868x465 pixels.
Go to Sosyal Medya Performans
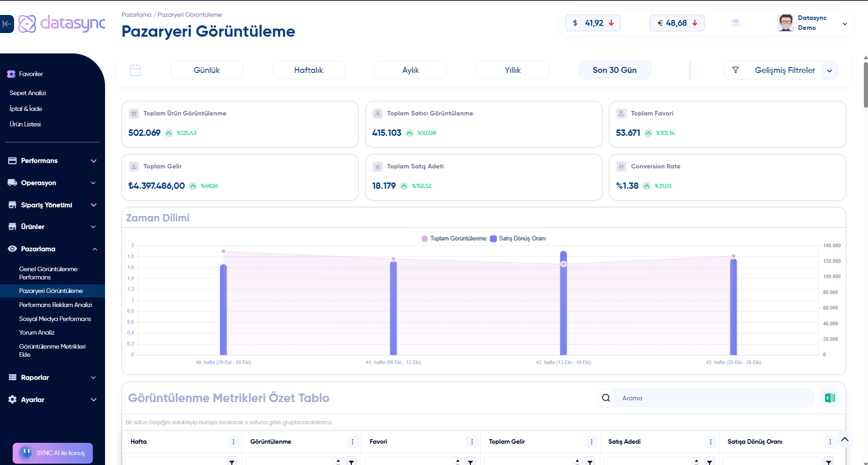55,319
